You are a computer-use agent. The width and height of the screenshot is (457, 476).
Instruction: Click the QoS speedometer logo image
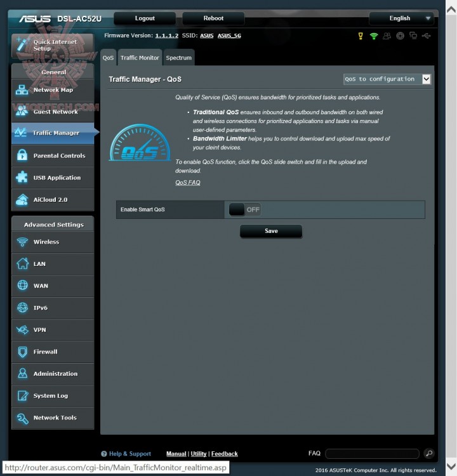point(140,142)
